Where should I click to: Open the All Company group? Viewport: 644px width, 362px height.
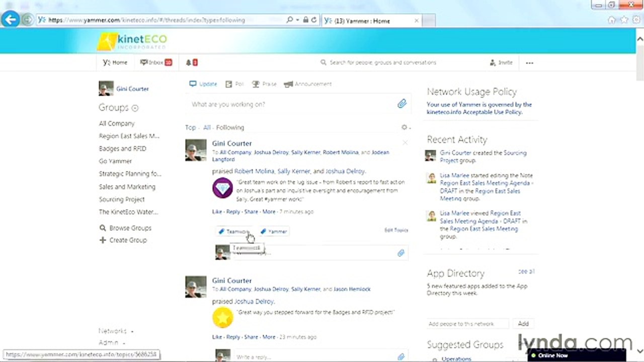117,124
